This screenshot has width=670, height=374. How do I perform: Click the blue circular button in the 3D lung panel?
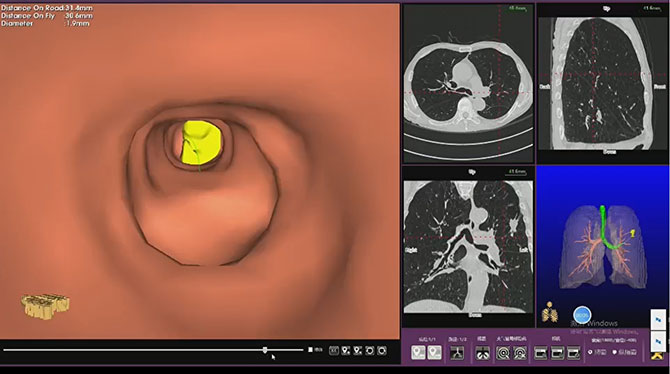click(582, 315)
